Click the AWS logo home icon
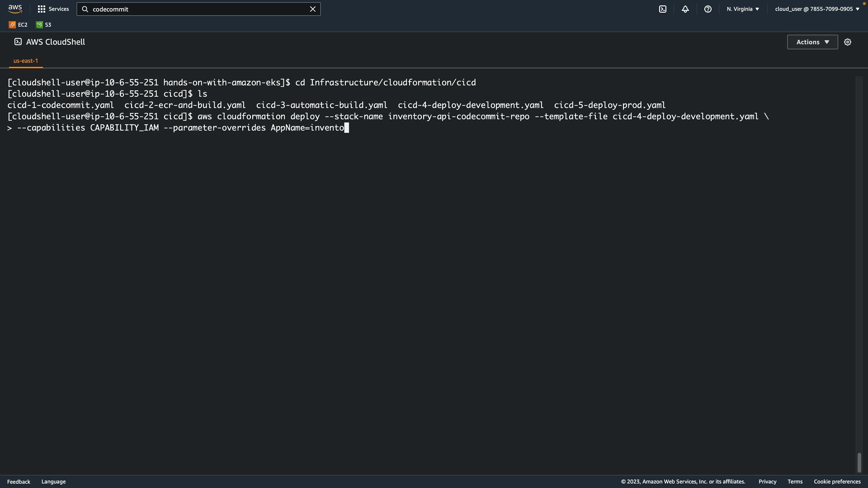Viewport: 868px width, 488px height. coord(15,9)
